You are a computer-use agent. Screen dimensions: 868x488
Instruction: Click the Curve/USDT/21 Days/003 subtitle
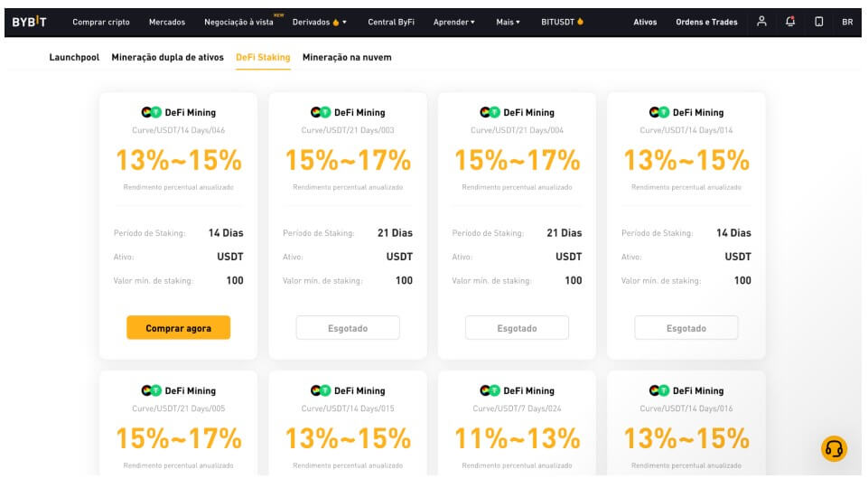pyautogui.click(x=348, y=130)
